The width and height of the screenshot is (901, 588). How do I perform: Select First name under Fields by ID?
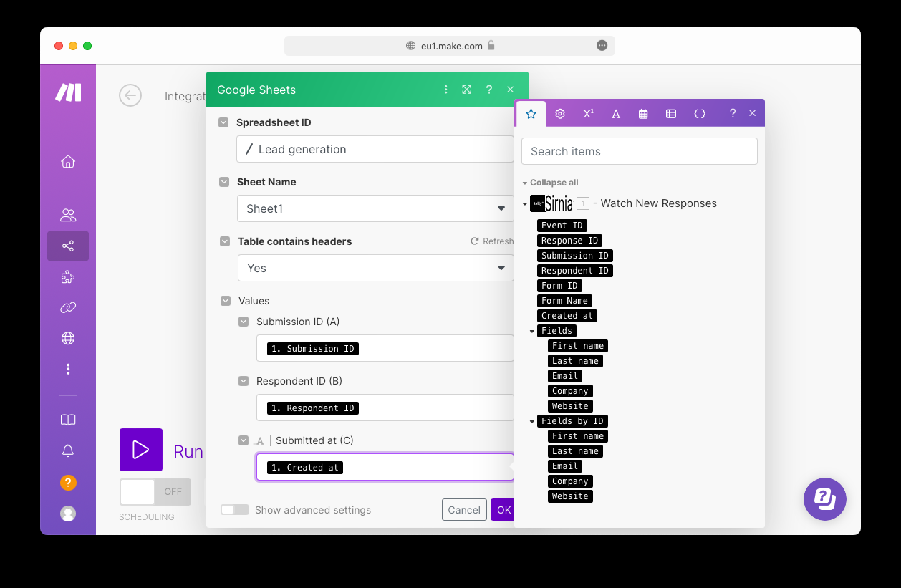578,436
